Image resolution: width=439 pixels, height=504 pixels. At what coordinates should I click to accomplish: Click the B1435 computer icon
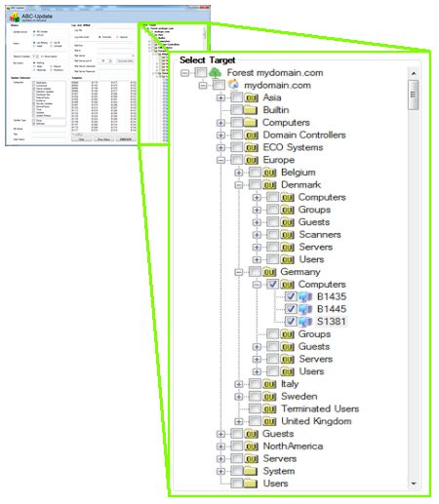(x=305, y=296)
